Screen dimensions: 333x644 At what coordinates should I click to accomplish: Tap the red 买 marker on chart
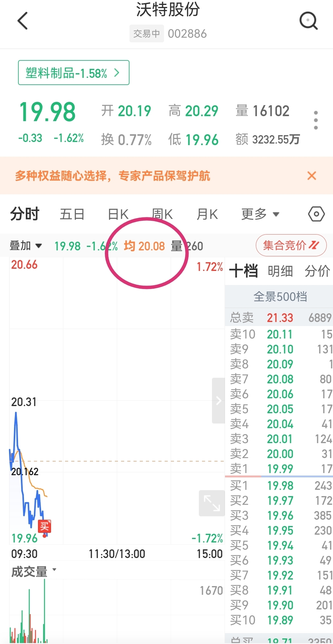(45, 526)
